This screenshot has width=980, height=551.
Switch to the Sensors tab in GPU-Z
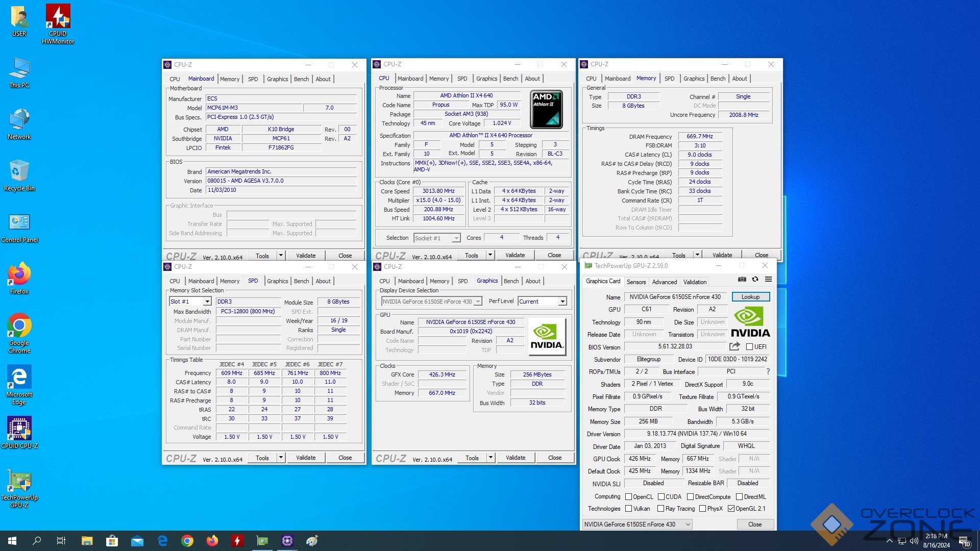pyautogui.click(x=636, y=282)
